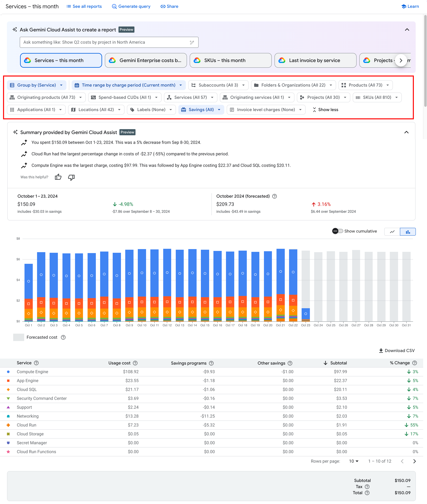Click the Tax help icon
Viewport: 427px width, 504px height.
click(367, 487)
